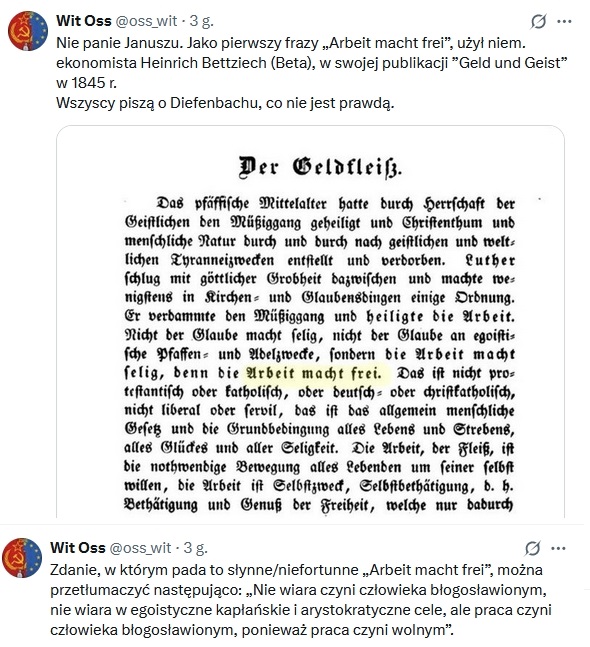Open the Wit Oss display name in the first tweet
The height and width of the screenshot is (647, 590).
point(84,21)
